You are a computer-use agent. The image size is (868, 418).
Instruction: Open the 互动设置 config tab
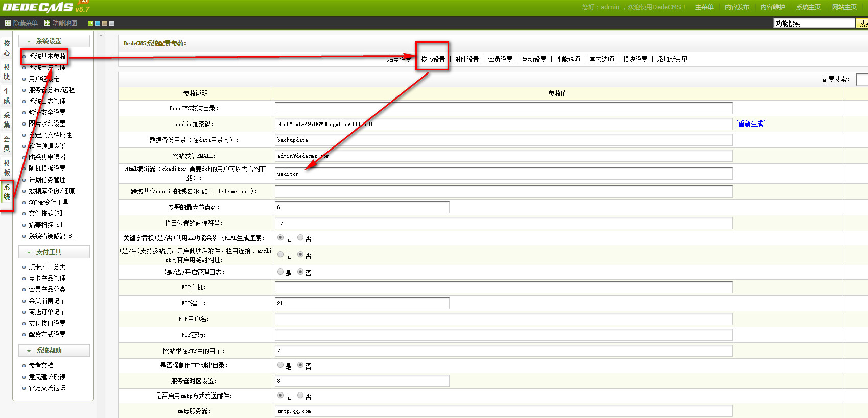click(x=534, y=60)
